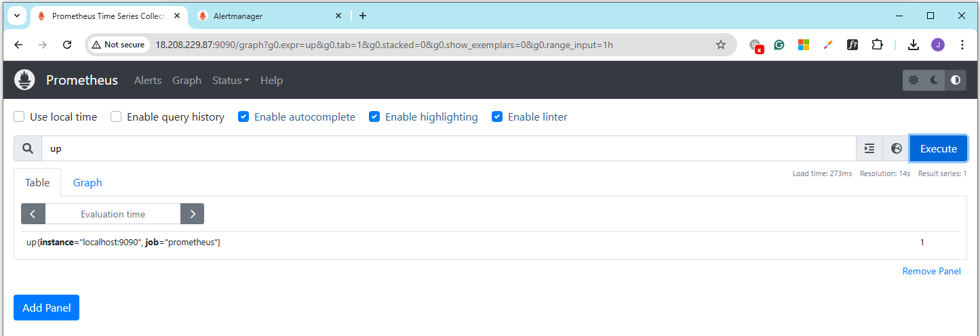Enable Use local time checkbox
Viewport: 980px width, 336px height.
(19, 117)
